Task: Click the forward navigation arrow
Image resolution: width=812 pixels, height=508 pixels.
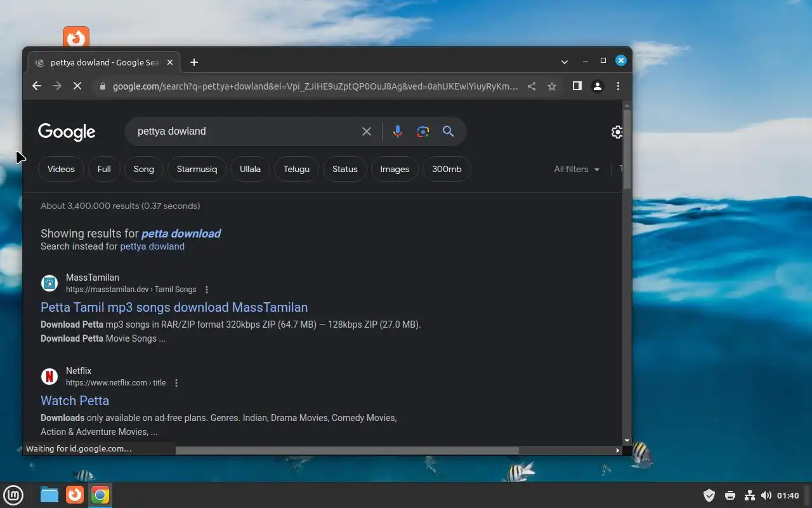Action: pos(57,86)
